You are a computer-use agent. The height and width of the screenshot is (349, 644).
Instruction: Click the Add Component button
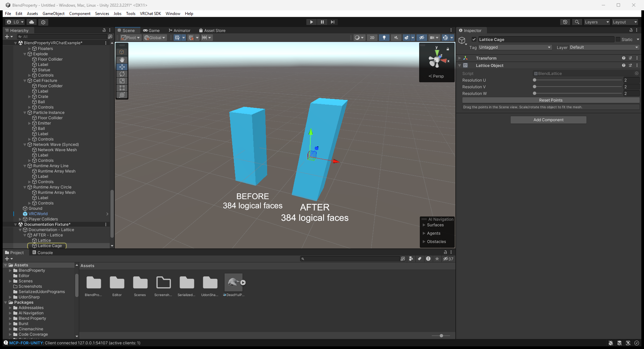click(548, 120)
